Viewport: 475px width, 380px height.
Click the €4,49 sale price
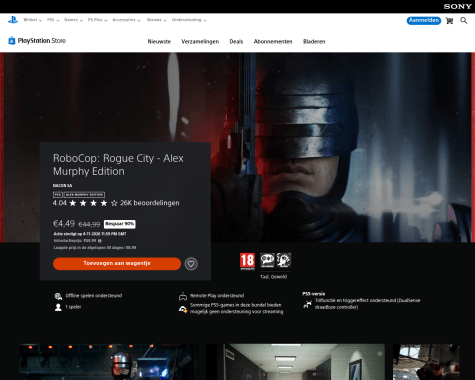[x=64, y=224]
